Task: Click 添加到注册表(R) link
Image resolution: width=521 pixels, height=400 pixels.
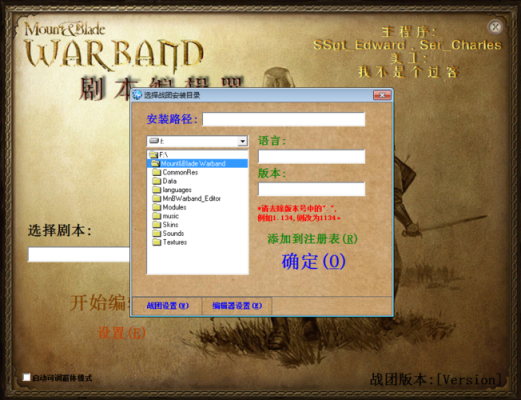Action: pos(312,239)
